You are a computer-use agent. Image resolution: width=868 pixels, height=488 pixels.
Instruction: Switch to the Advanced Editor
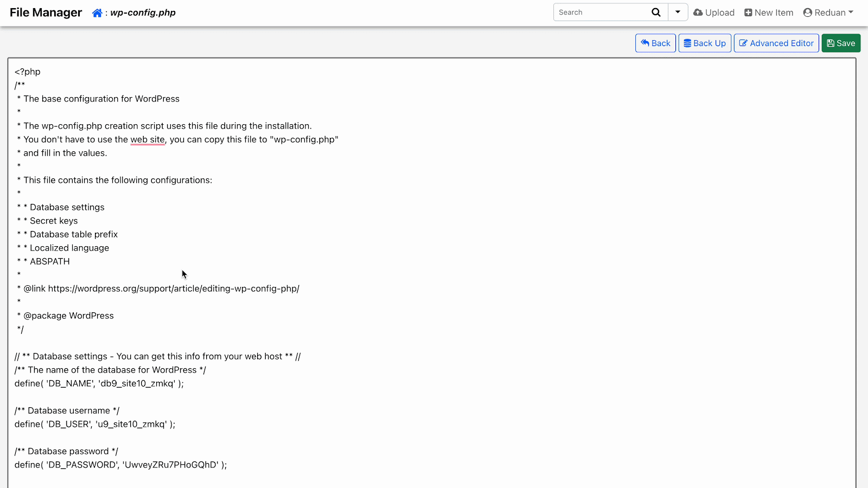point(776,43)
